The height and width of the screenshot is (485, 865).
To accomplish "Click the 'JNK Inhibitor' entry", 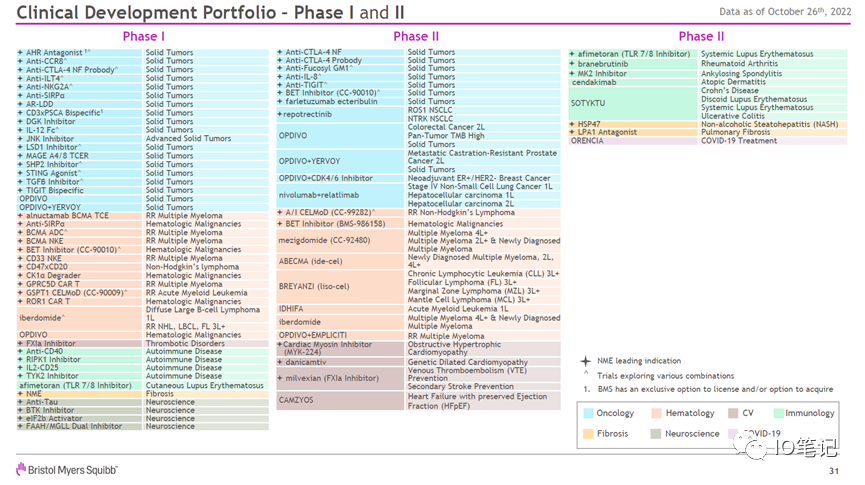I will click(50, 139).
